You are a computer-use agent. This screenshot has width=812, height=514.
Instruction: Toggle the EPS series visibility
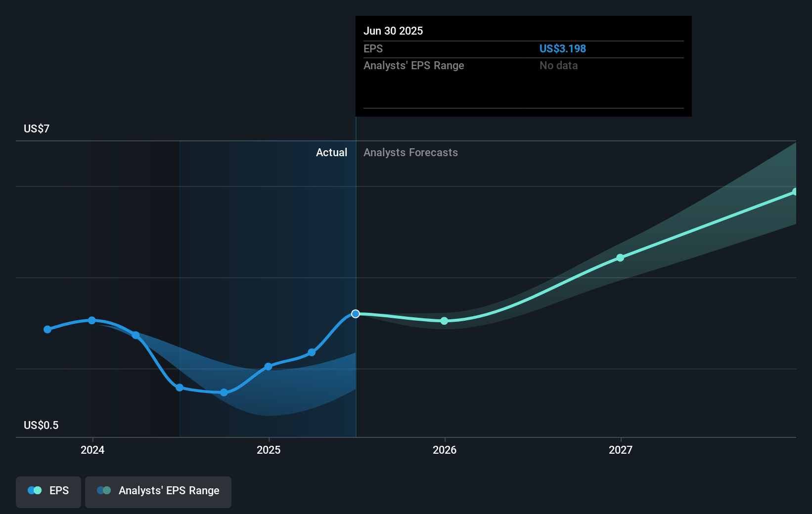pos(48,491)
